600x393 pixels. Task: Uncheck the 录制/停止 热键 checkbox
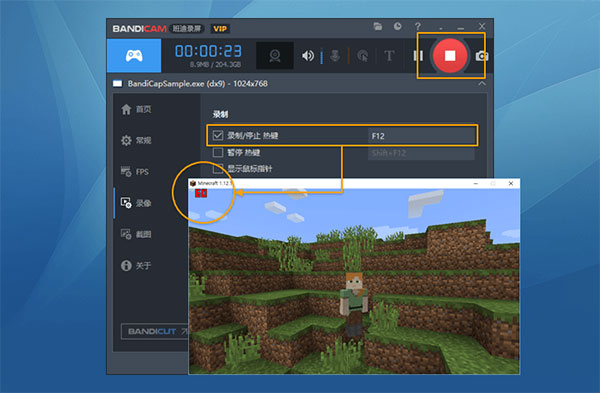point(218,135)
